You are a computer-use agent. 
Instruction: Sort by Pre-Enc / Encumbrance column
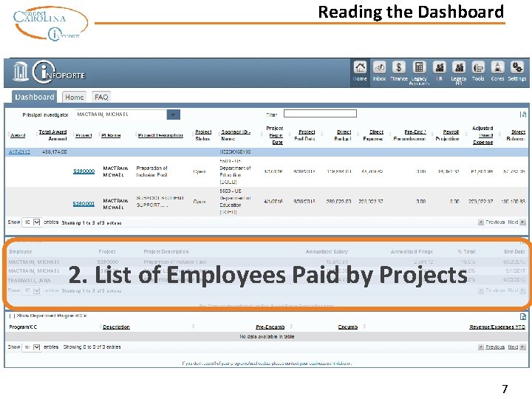tap(410, 135)
